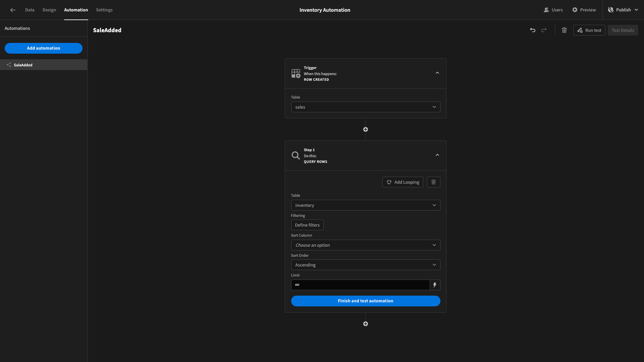Click the Preview play icon
The height and width of the screenshot is (362, 644).
575,10
